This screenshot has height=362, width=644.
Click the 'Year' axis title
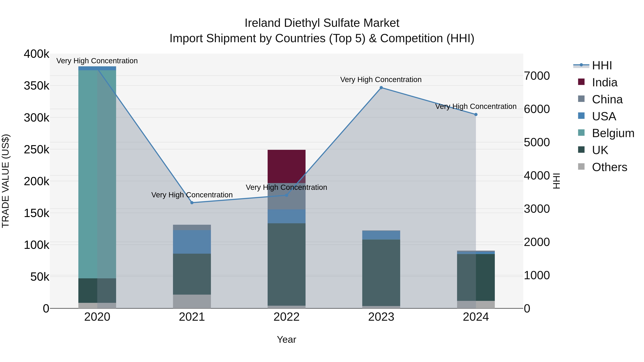[287, 339]
